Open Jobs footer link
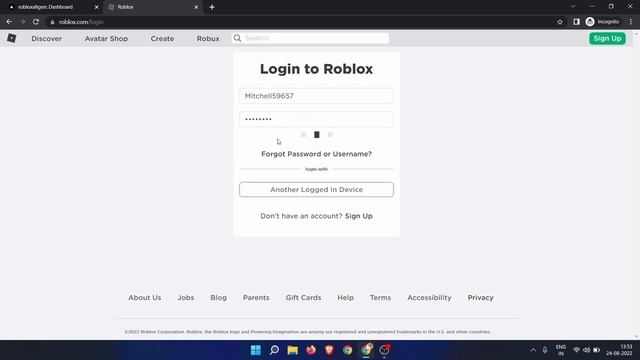 [x=186, y=298]
